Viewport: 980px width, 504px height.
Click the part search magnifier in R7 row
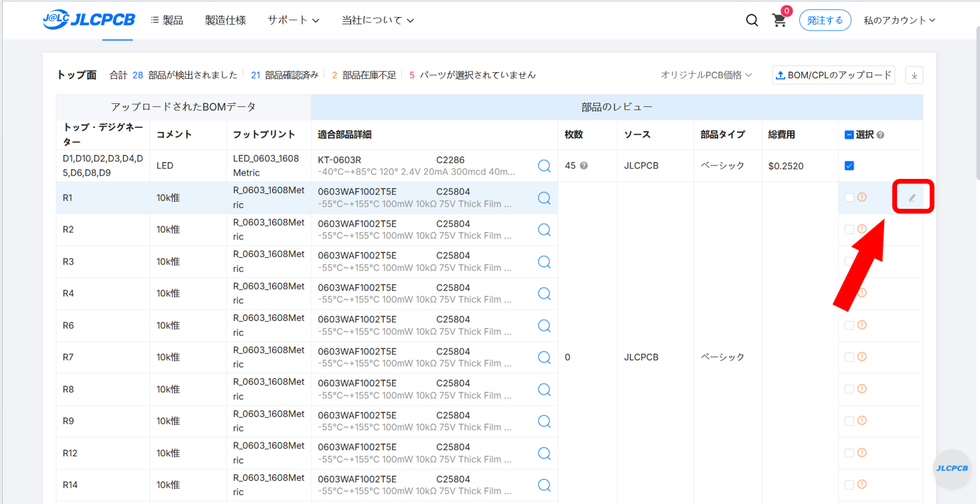tap(544, 358)
